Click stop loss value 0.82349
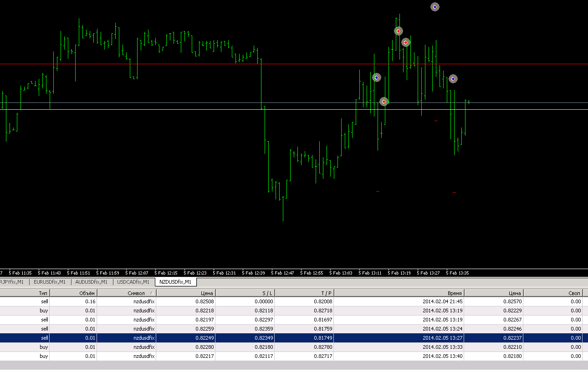Screen dimensions: 588x372 (x=264, y=338)
